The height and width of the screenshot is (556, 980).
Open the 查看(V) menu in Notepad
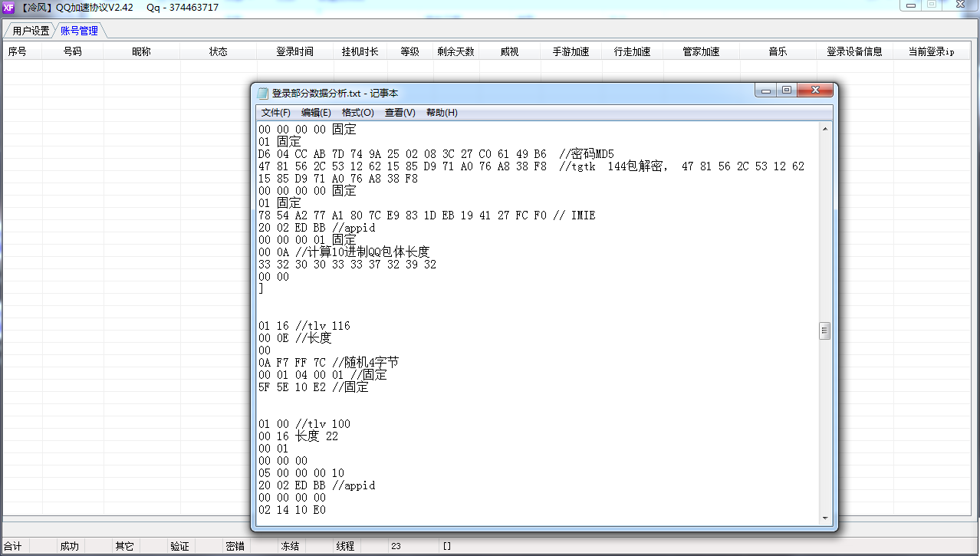coord(400,112)
